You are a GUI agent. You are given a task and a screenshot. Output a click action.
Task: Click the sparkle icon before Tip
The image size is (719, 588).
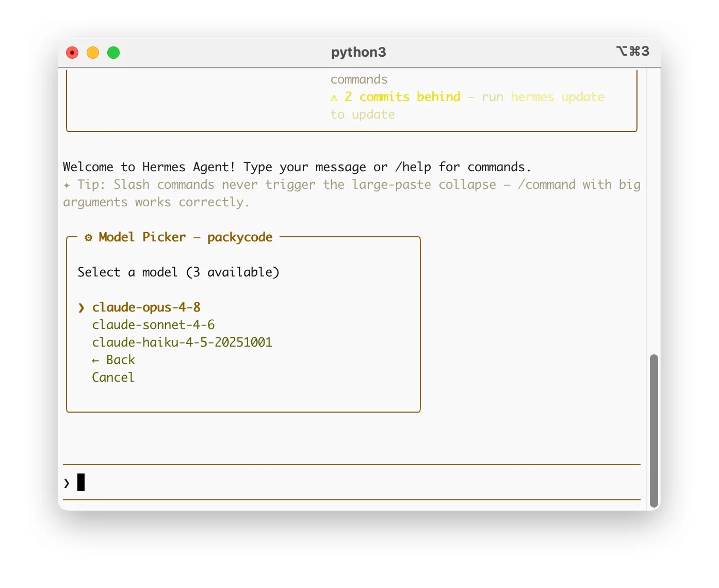[x=67, y=185]
